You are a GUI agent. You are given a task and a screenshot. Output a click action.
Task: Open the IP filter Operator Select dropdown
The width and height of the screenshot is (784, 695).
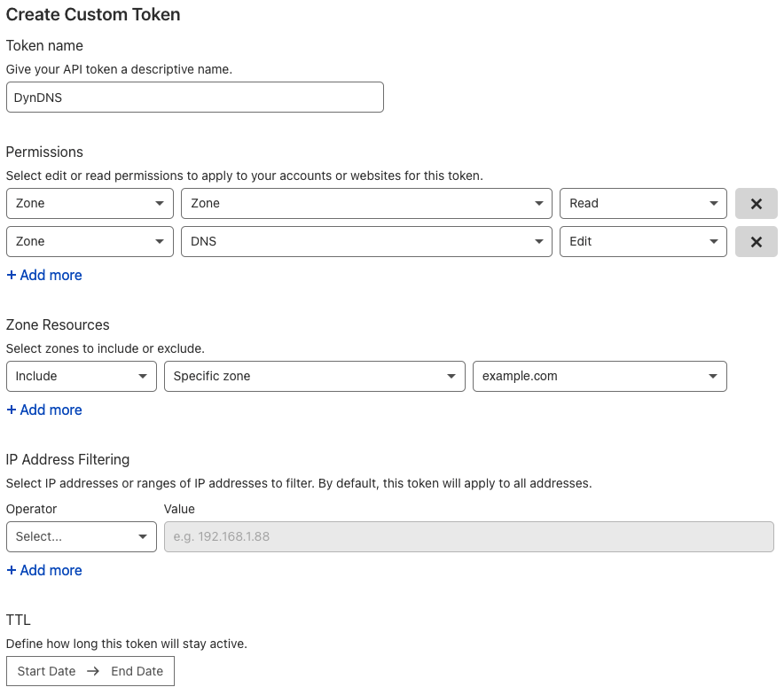click(x=82, y=536)
